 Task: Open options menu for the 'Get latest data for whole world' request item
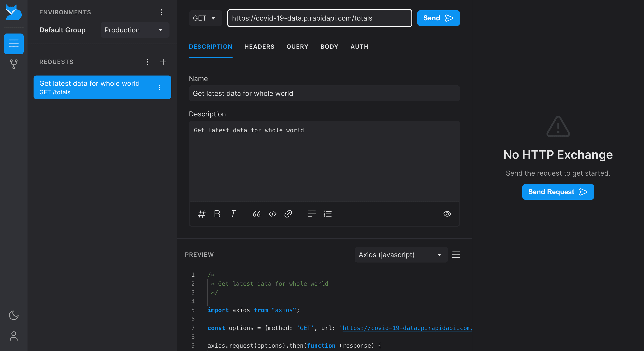click(x=159, y=87)
